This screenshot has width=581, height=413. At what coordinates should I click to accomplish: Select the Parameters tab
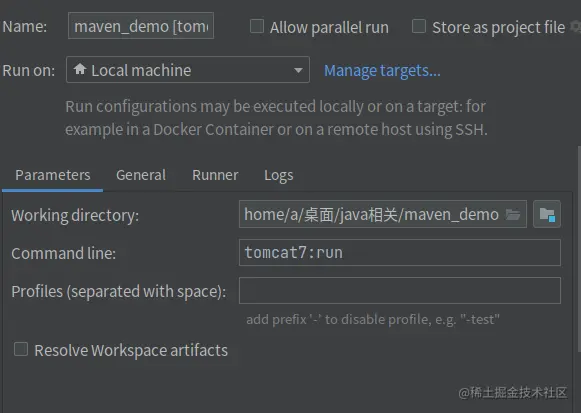coord(53,175)
